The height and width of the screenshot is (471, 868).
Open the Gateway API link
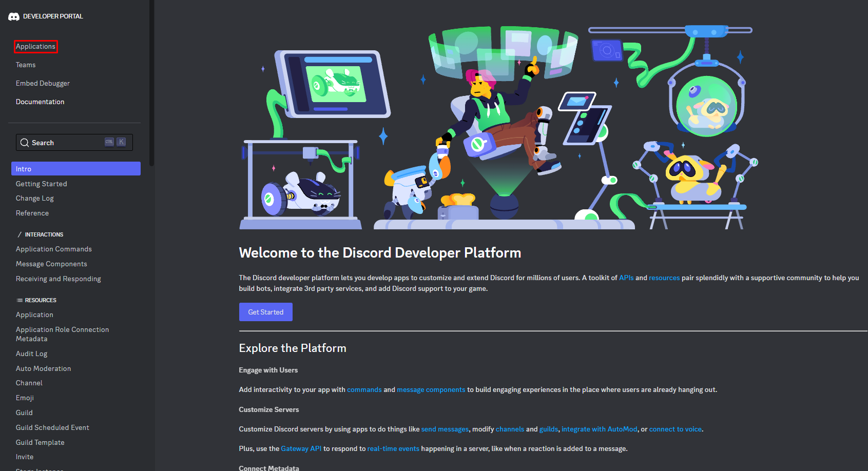(x=301, y=448)
